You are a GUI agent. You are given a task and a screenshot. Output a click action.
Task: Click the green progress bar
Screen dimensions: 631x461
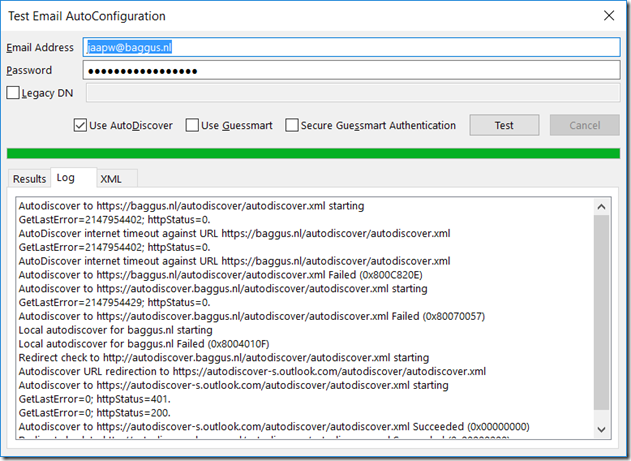click(x=314, y=153)
